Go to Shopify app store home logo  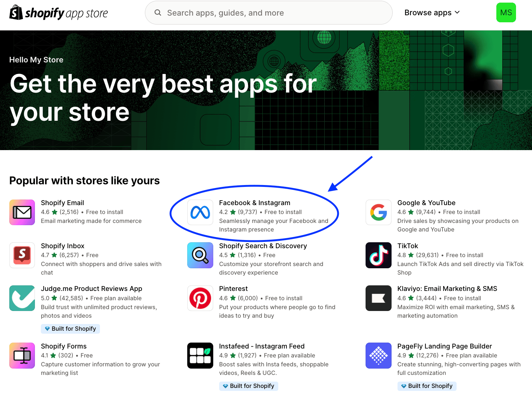pos(59,13)
